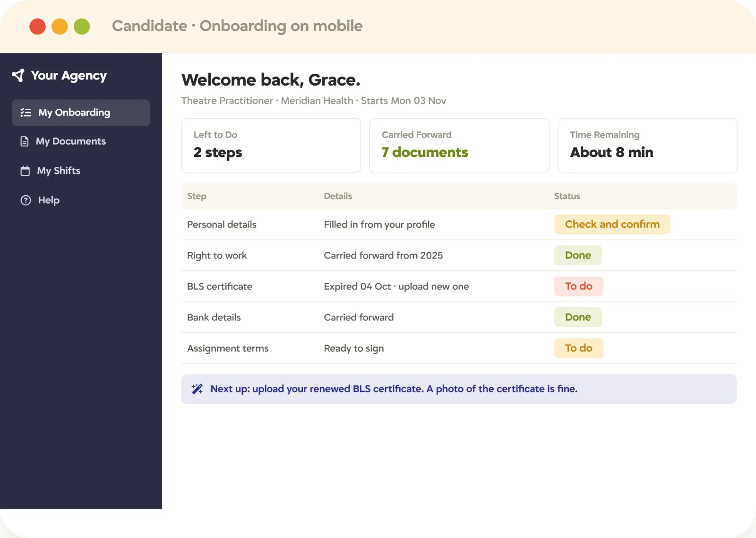Click the Next up BLS certificate banner text
This screenshot has height=538, width=756.
(x=394, y=389)
